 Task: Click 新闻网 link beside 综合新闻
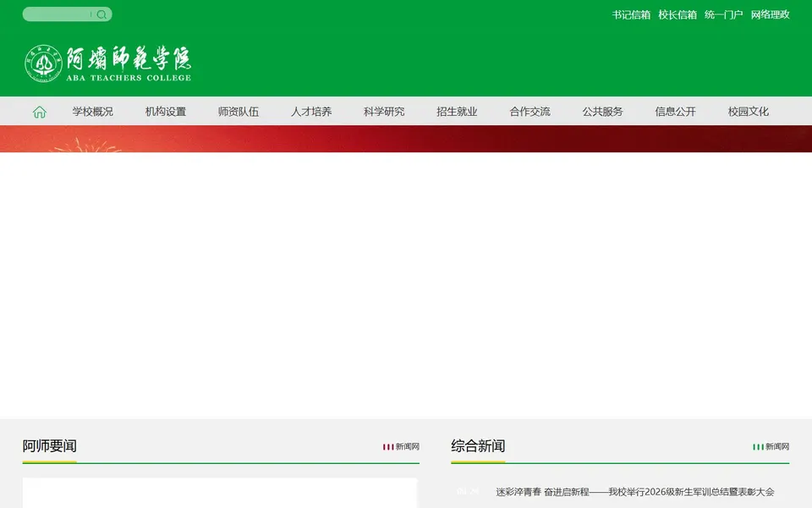click(x=771, y=446)
